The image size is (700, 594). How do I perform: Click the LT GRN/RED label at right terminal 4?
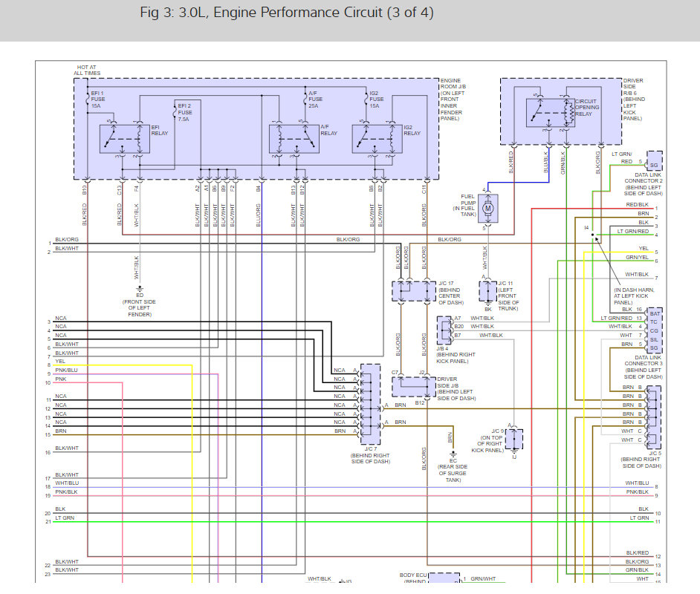tap(633, 231)
